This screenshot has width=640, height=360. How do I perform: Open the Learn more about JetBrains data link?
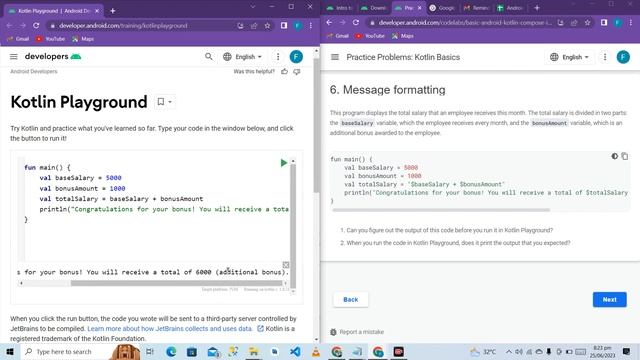coord(170,329)
